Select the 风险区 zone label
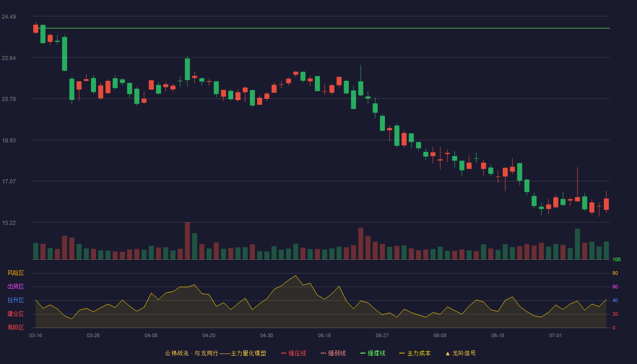The image size is (637, 364). 15,273
